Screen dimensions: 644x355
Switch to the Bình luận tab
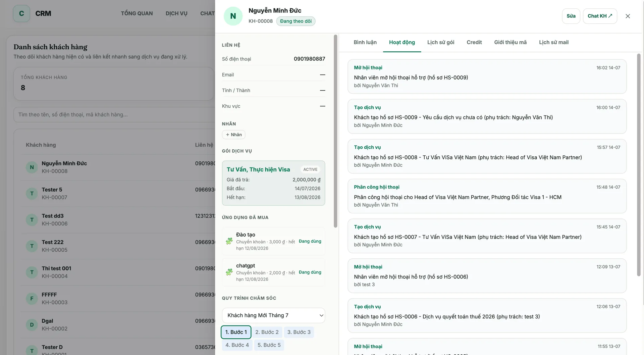365,42
